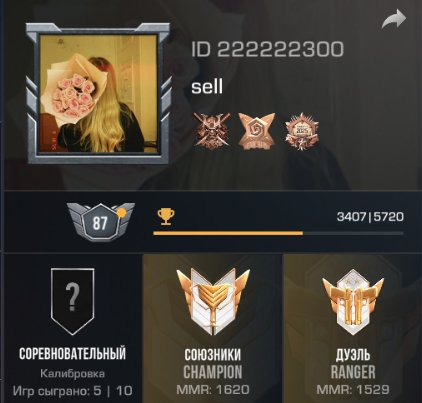Open the Соревновательный mode card
Viewport: 422px width, 403px height.
tap(72, 328)
